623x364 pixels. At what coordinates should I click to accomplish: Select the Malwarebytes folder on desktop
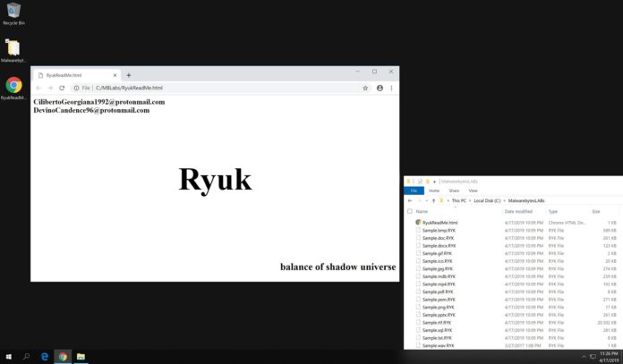[x=13, y=51]
